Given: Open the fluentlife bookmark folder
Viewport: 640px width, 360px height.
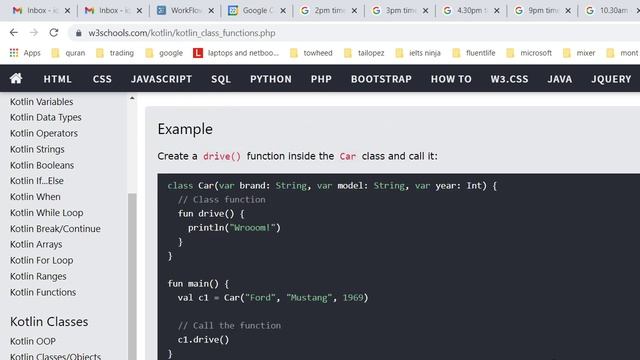Looking at the screenshot, I should click(474, 53).
